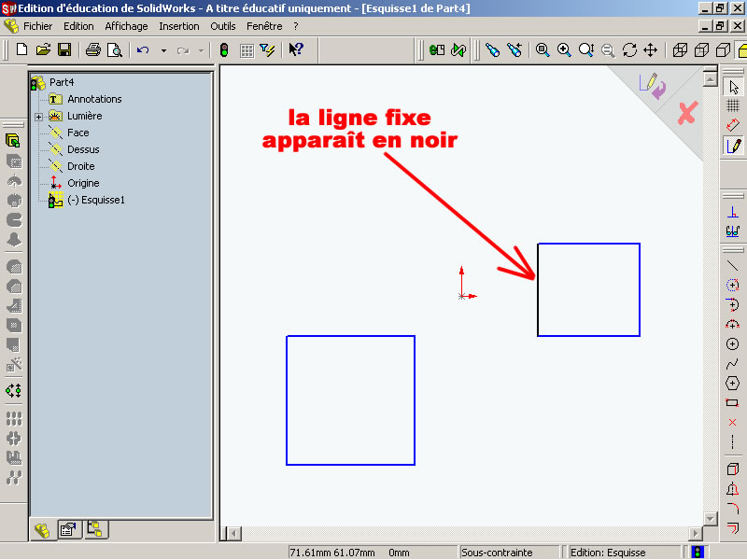Choose the Centerline sketch tool
The height and width of the screenshot is (560, 747).
pos(733,441)
